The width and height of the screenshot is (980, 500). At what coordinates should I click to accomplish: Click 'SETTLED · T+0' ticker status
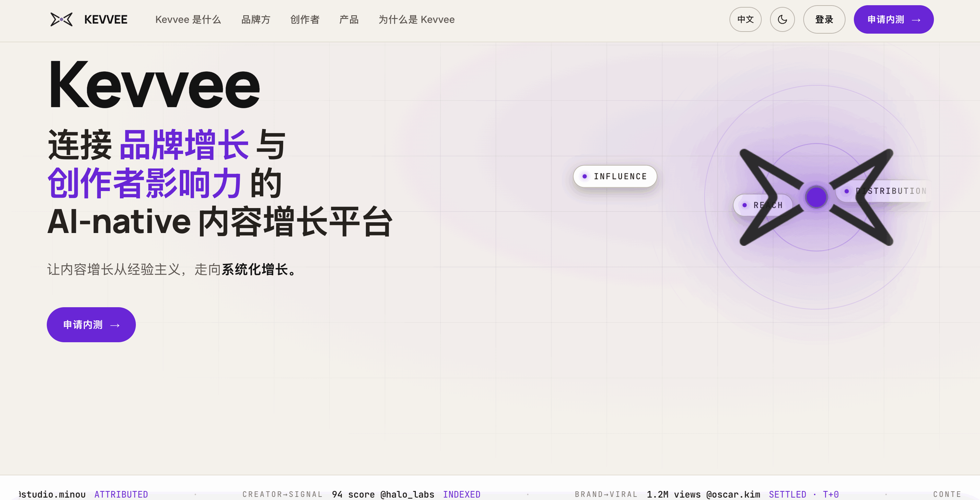click(x=804, y=494)
